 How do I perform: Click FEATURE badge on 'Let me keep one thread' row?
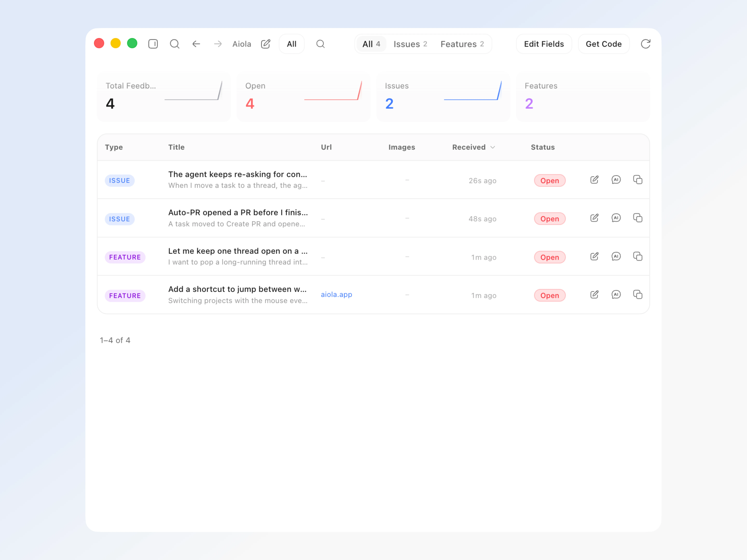pos(125,257)
